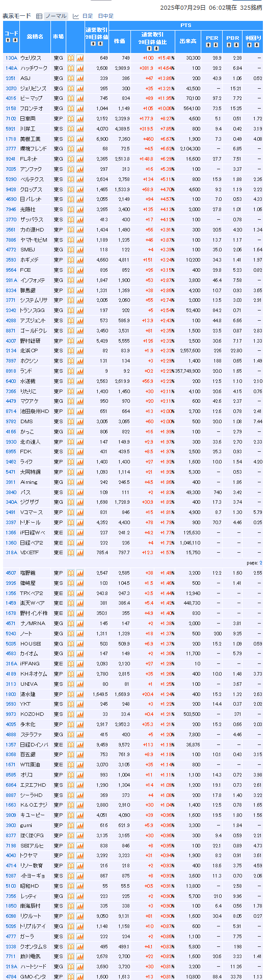Open stock code 7102 link
This screenshot has height=980, width=269.
[x=11, y=119]
